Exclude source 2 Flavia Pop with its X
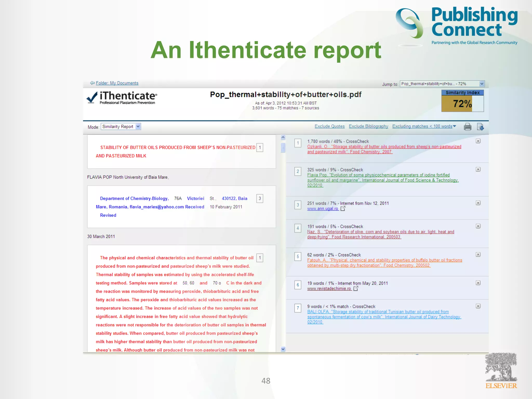 (478, 169)
